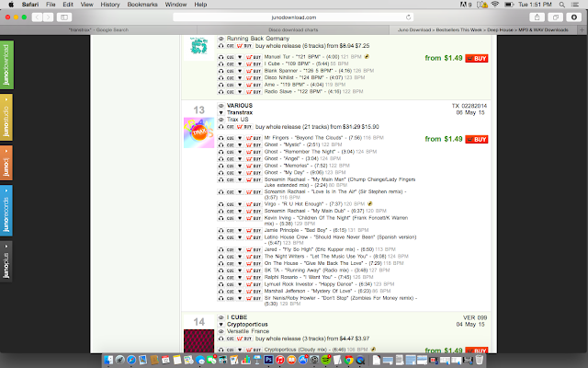Show Safari sidebar with toolbar icon

click(x=64, y=17)
